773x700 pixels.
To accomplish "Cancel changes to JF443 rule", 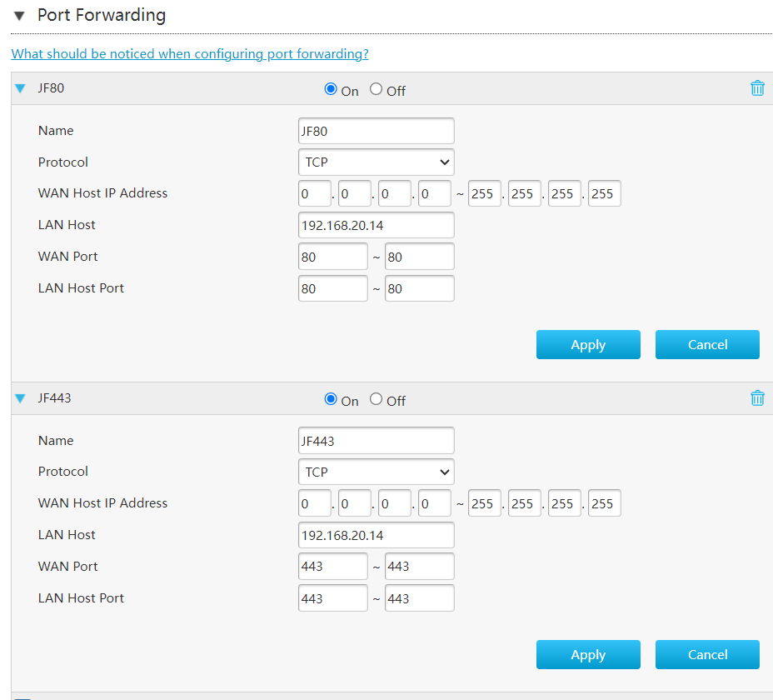I will tap(707, 655).
